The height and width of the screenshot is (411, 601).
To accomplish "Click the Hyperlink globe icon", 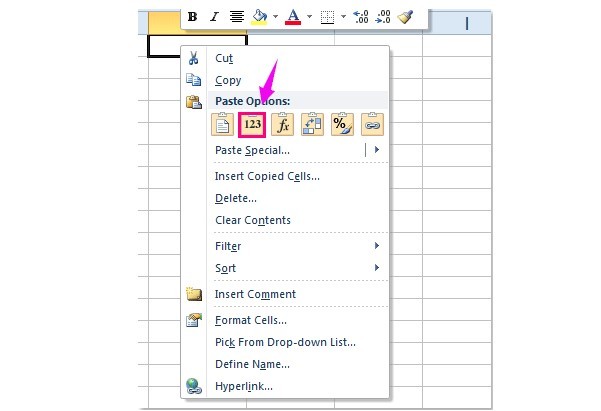I will click(x=194, y=386).
